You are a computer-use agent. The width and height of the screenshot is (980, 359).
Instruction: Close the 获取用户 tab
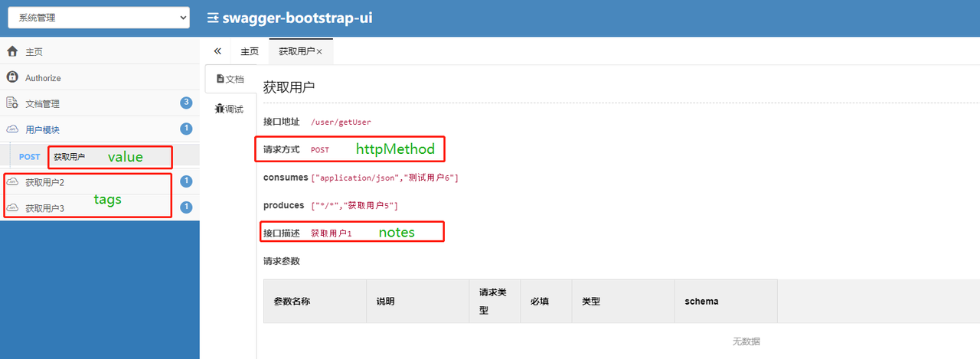point(319,52)
